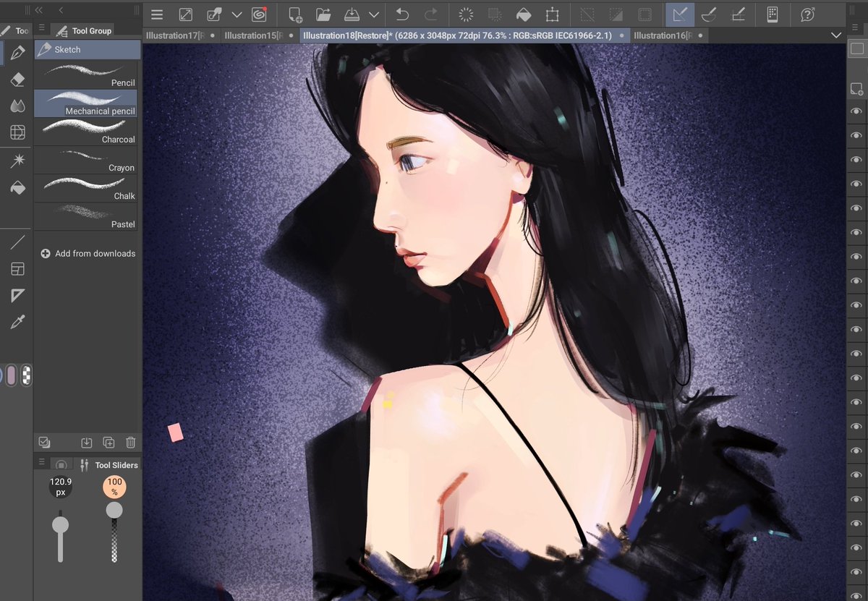Select the Auto select magic wand tool
The image size is (868, 601).
pyautogui.click(x=18, y=161)
